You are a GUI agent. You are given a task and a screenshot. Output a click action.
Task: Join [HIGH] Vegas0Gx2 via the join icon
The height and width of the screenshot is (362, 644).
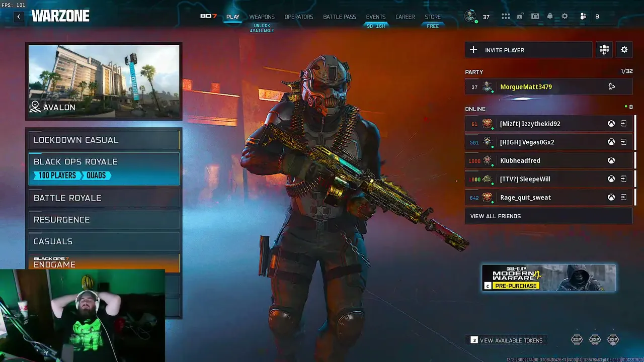(x=623, y=142)
